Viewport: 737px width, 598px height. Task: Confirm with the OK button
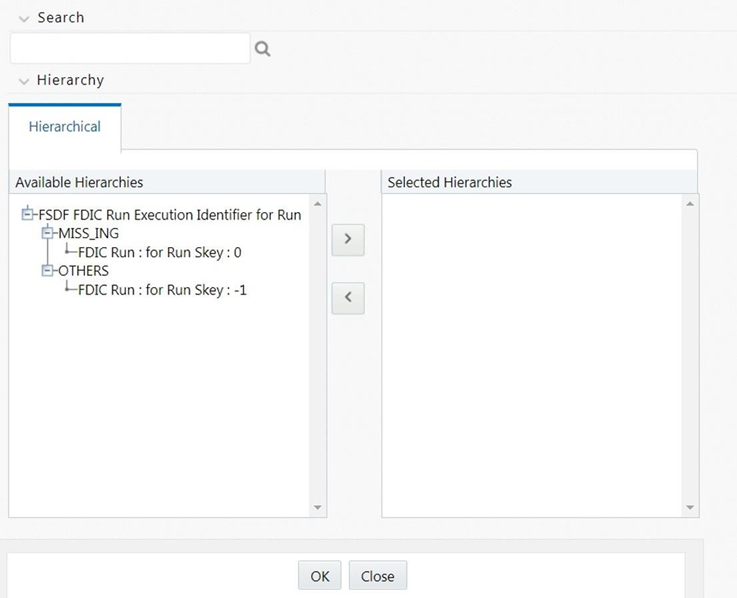click(320, 575)
